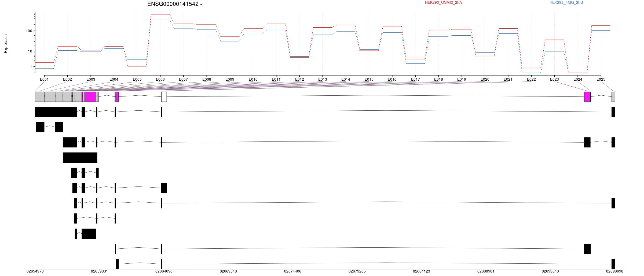Click exon bin label E023
644x276 pixels.
point(554,79)
